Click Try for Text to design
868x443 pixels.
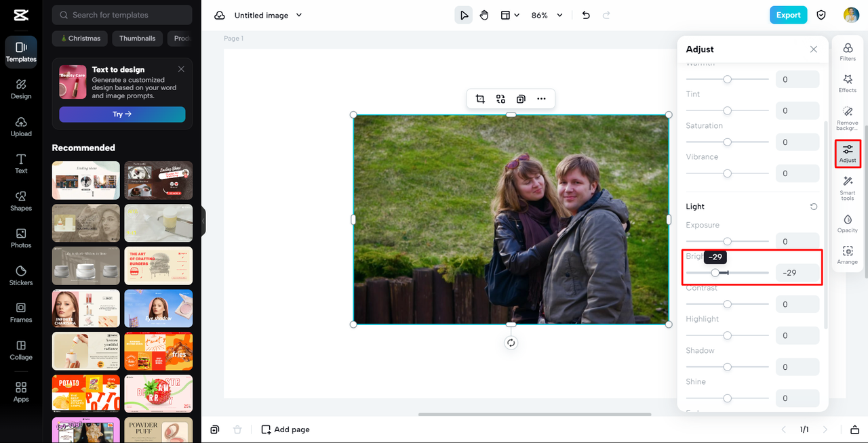click(x=122, y=114)
